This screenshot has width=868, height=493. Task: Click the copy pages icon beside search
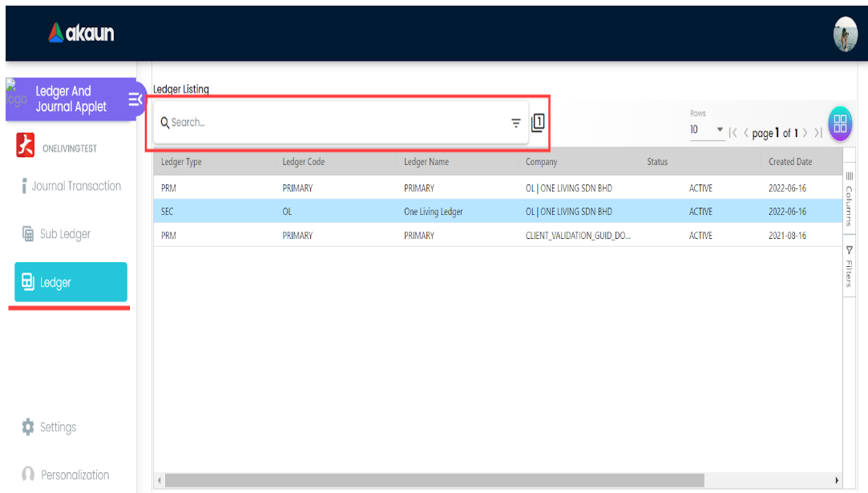(538, 123)
